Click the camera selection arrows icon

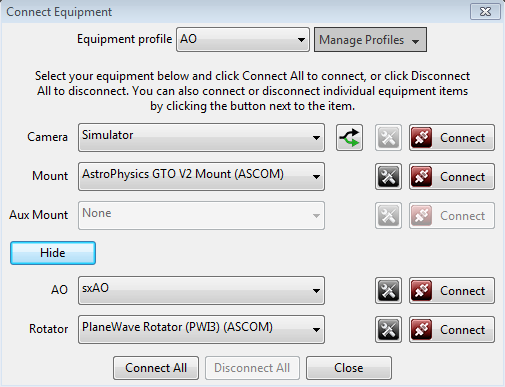(x=349, y=138)
